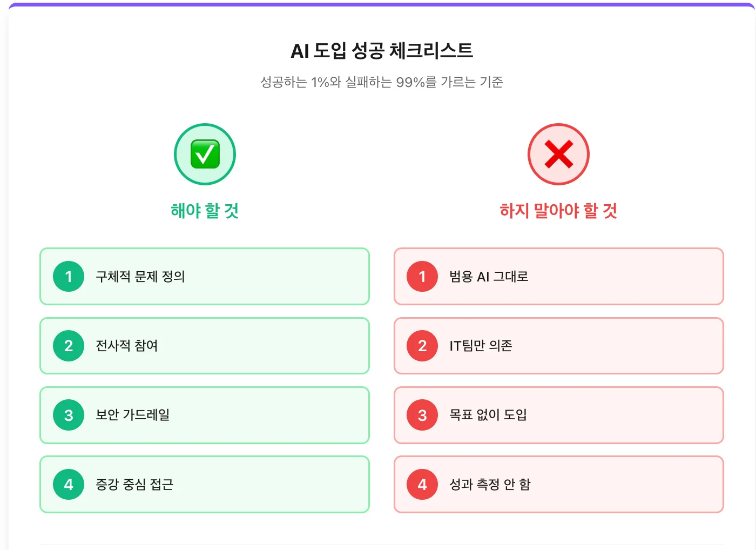Click the 'IT팀만 의존' item text
The width and height of the screenshot is (756, 550).
481,346
